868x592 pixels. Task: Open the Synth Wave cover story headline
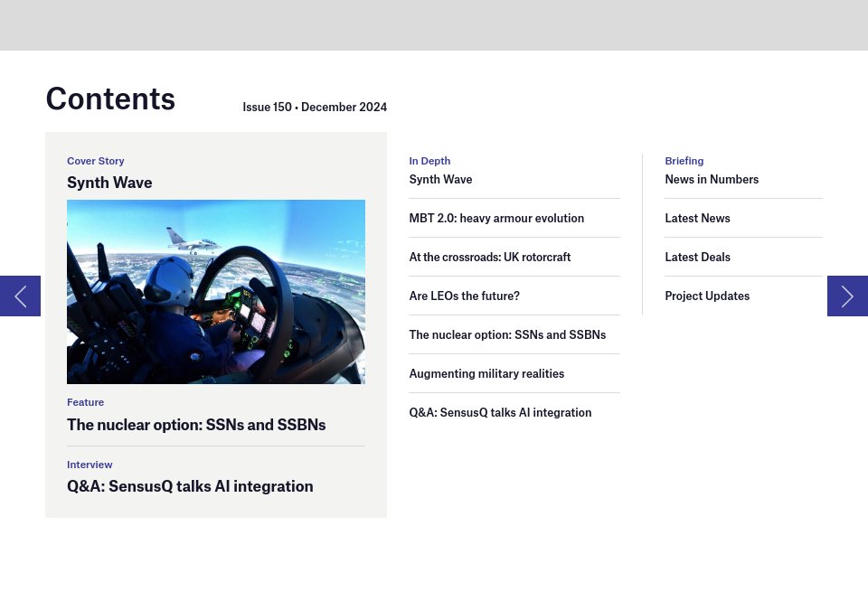109,183
